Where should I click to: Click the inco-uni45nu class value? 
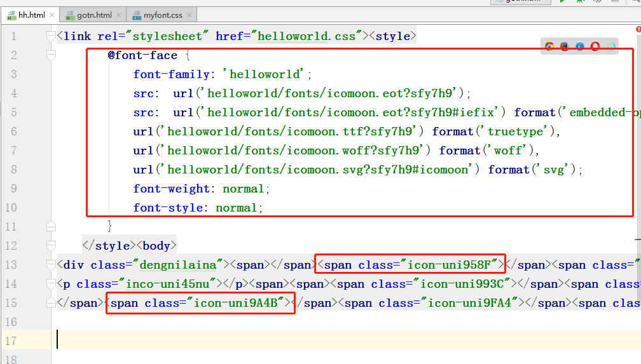pos(168,283)
